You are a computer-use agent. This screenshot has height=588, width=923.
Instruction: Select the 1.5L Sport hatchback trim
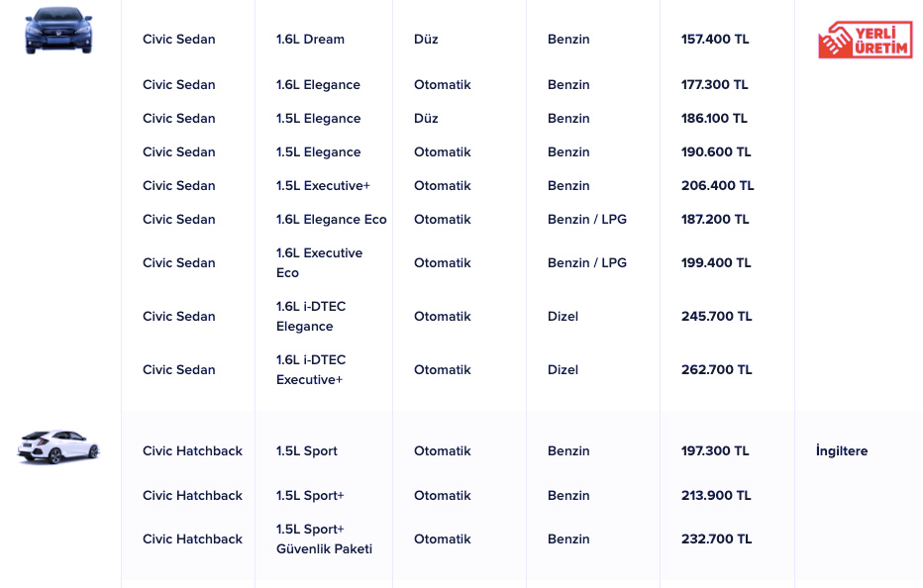tap(307, 451)
